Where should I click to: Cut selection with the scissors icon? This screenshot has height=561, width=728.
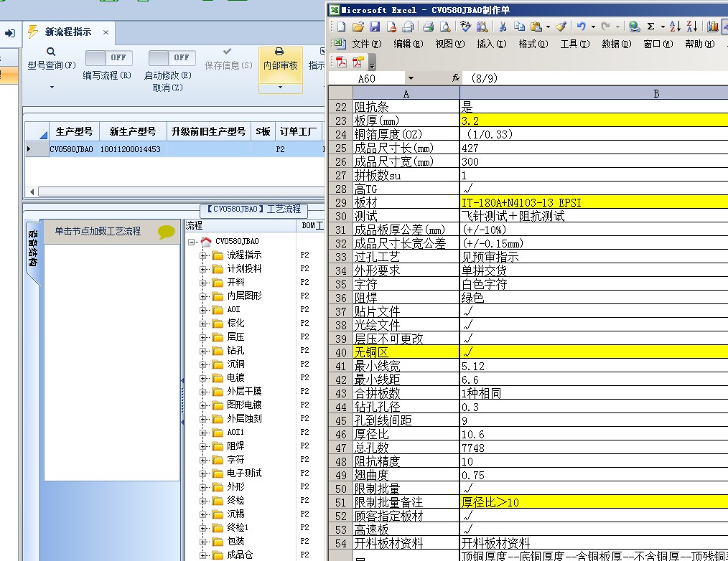coord(503,27)
